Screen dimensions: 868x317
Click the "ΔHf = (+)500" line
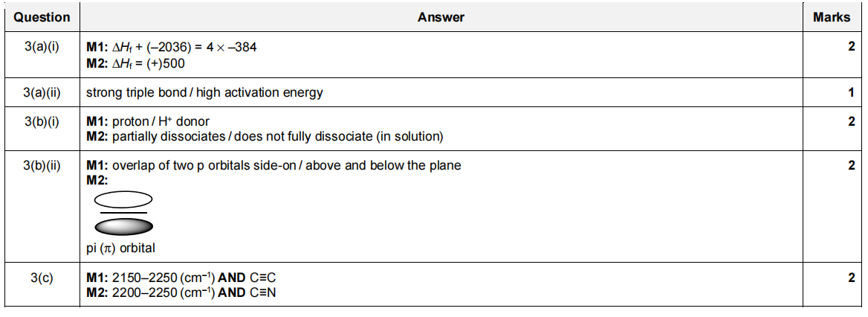coord(136,63)
